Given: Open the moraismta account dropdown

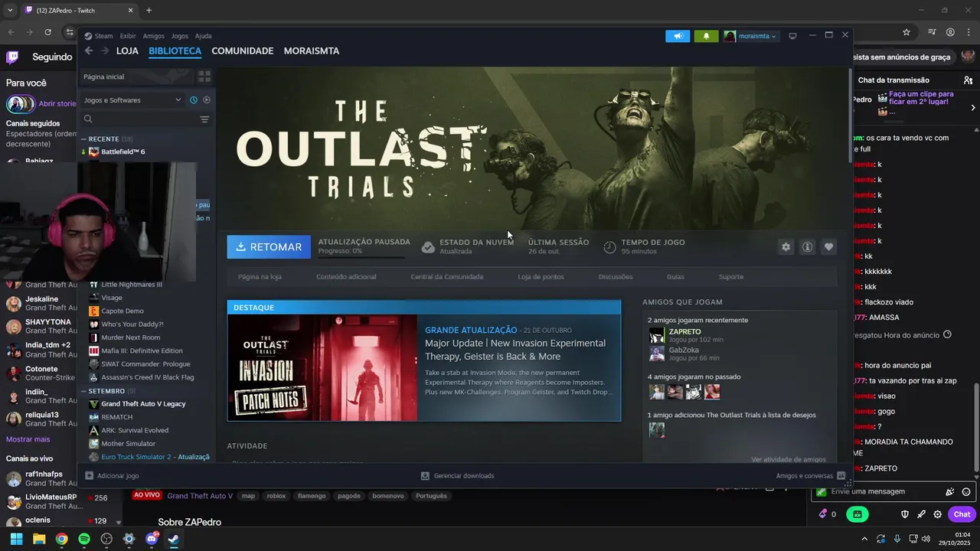Looking at the screenshot, I should point(751,36).
